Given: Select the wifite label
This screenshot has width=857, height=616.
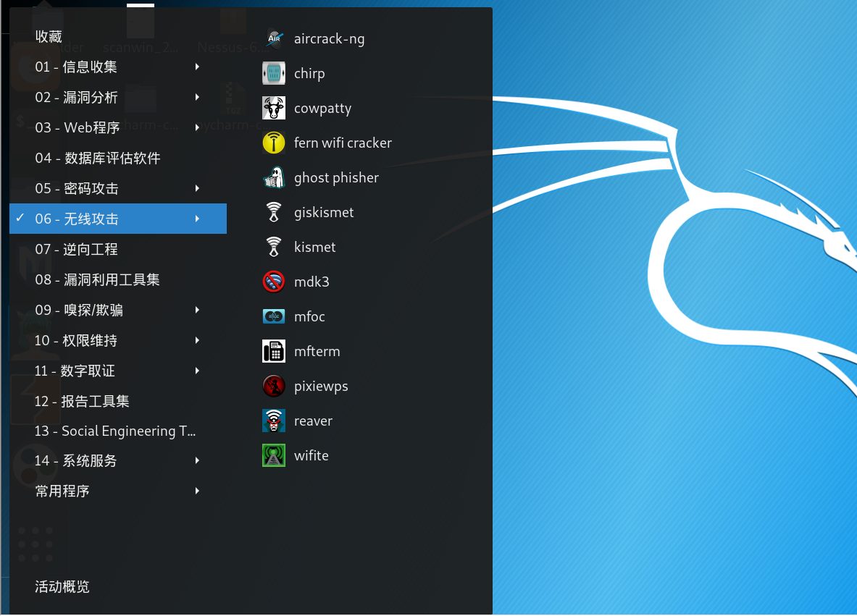Looking at the screenshot, I should (311, 455).
